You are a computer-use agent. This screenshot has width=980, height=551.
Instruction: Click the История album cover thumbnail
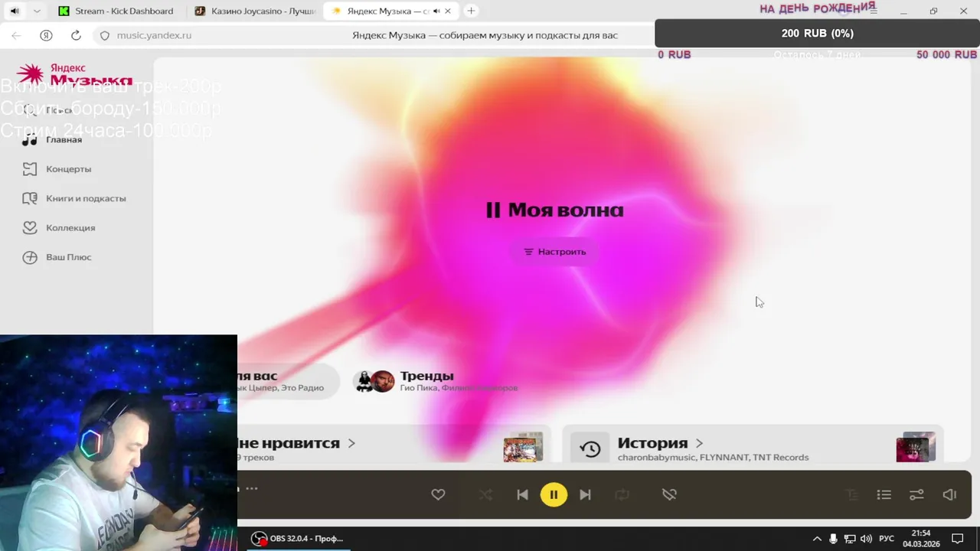click(916, 448)
